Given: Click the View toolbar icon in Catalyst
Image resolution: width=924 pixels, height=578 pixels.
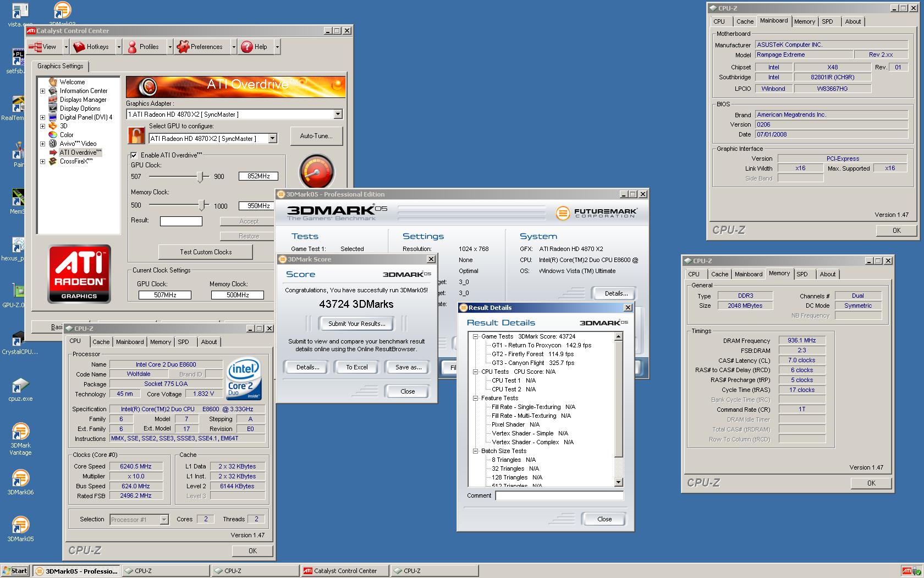Looking at the screenshot, I should coord(35,47).
